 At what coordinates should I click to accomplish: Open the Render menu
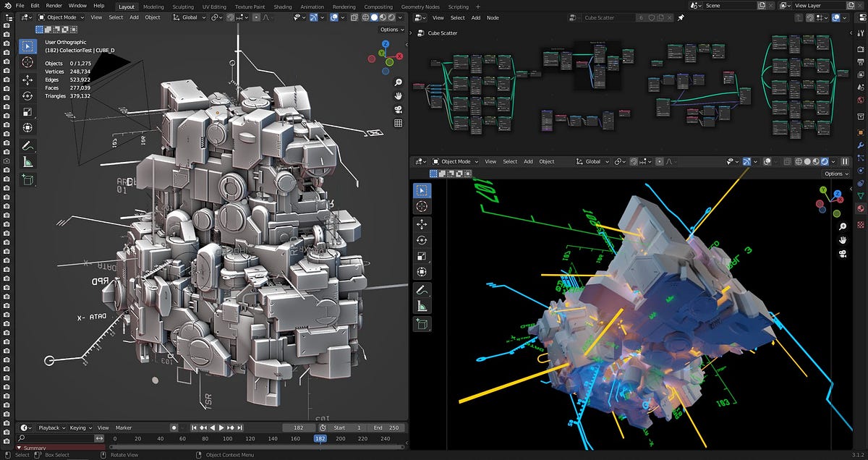[54, 6]
